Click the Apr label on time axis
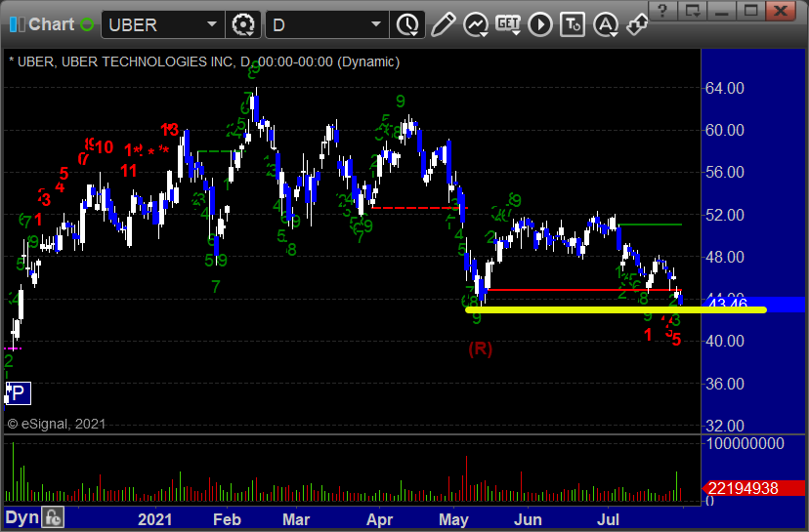This screenshot has height=532, width=809. [x=379, y=519]
